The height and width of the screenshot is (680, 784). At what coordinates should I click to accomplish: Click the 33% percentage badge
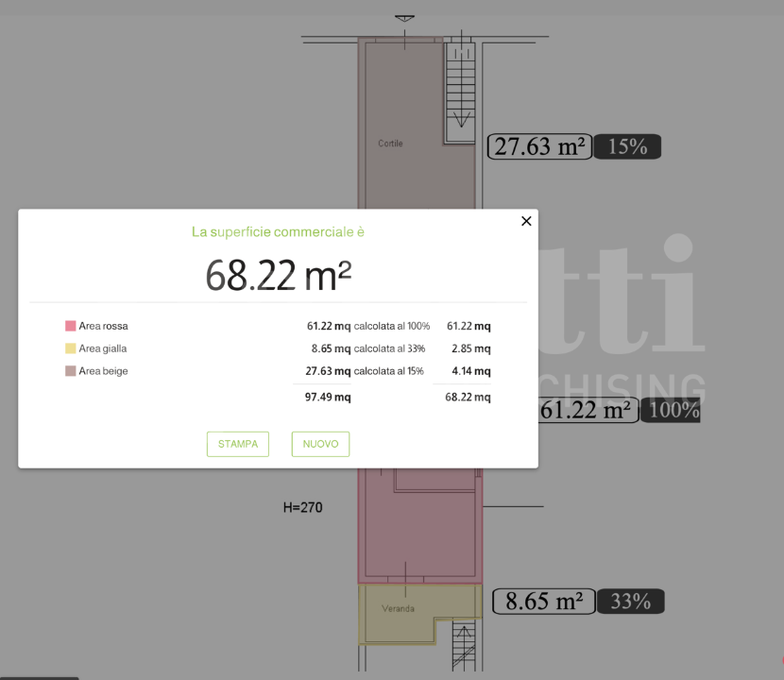[x=630, y=601]
